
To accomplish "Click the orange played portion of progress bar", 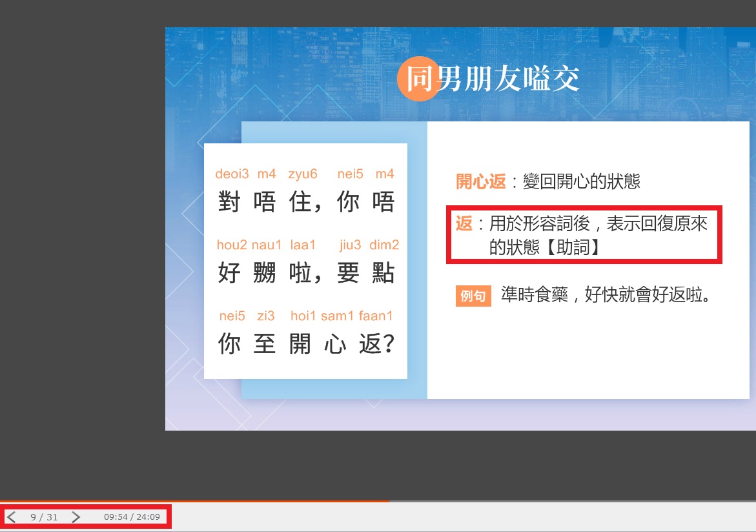I will 194,501.
